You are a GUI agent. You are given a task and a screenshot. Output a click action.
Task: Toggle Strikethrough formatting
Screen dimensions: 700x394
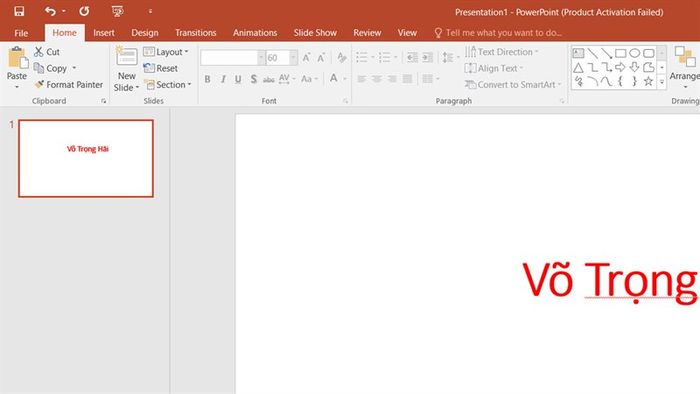click(x=268, y=79)
